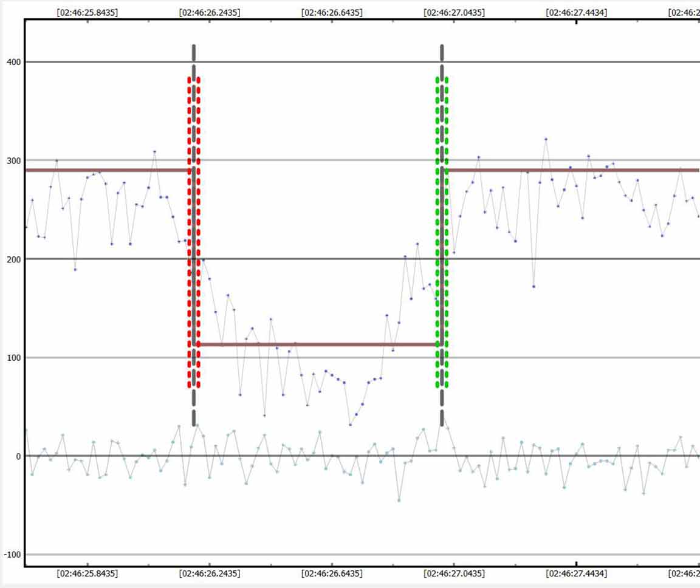Image resolution: width=700 pixels, height=588 pixels.
Task: Click the -100 y-axis label
Action: [11, 555]
